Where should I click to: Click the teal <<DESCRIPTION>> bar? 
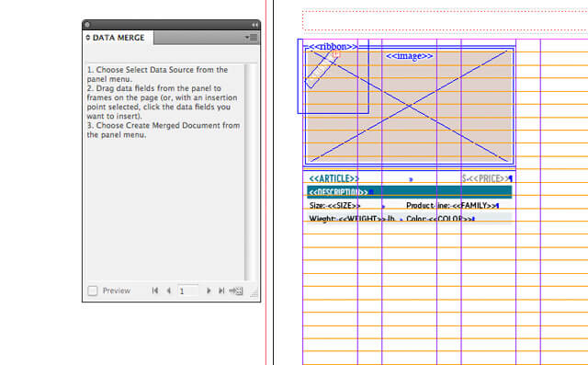409,191
